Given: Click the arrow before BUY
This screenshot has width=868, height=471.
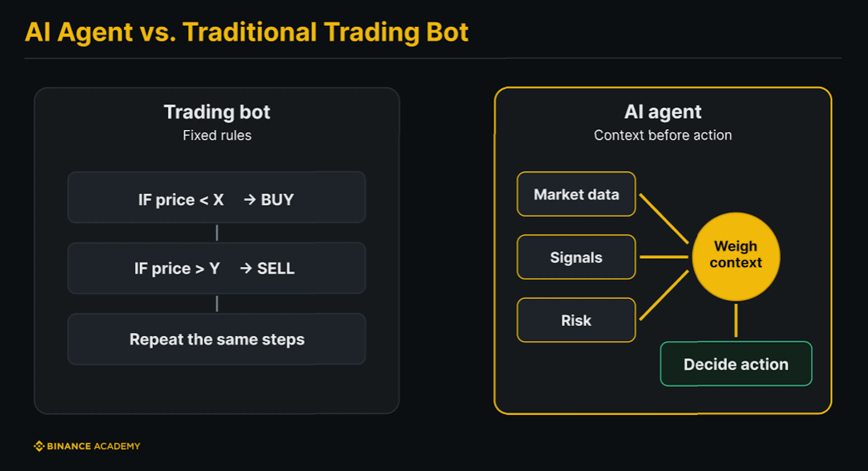Looking at the screenshot, I should 250,200.
